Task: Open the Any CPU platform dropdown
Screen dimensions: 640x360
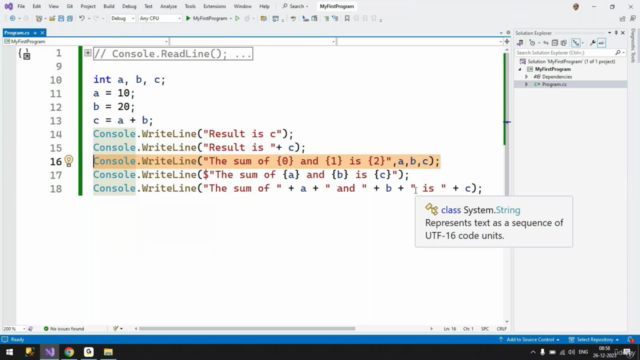Action: pyautogui.click(x=160, y=18)
